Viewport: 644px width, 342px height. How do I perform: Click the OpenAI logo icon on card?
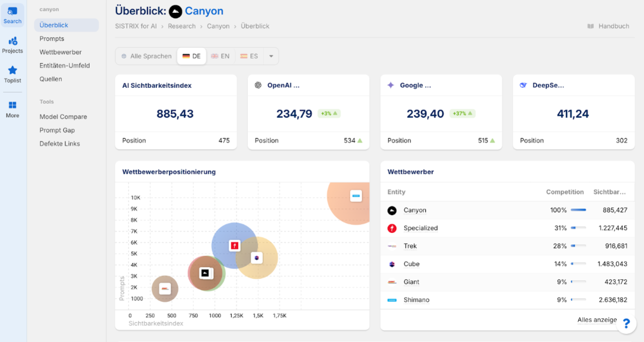pos(258,85)
